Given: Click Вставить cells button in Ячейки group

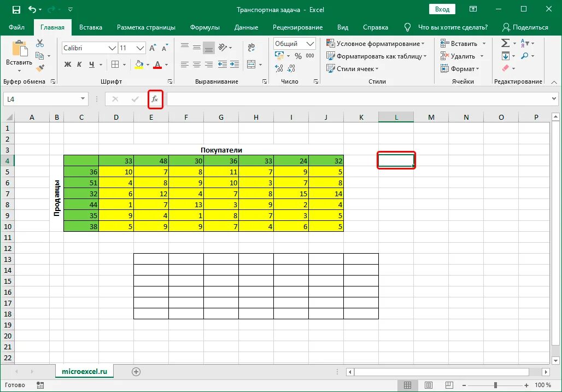Looking at the screenshot, I should tap(459, 44).
